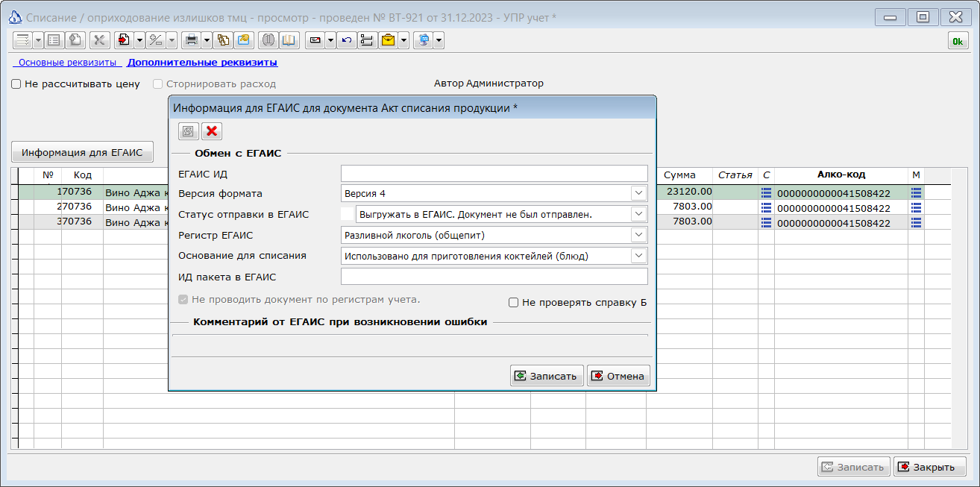Click the refresh icon in EGAIS dialog

[x=188, y=131]
